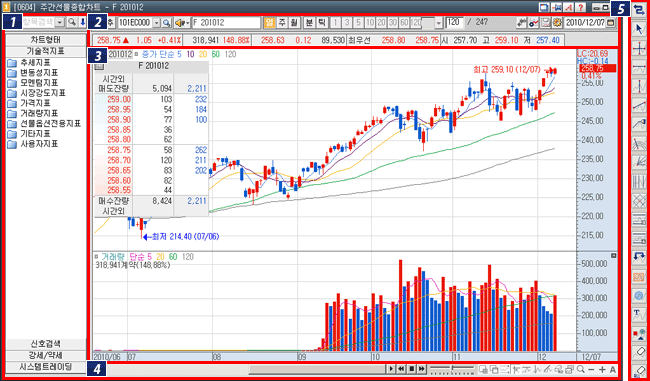Viewport: 650px width, 381px height.
Task: Click the bottom chart zoom slider
Action: point(452,369)
